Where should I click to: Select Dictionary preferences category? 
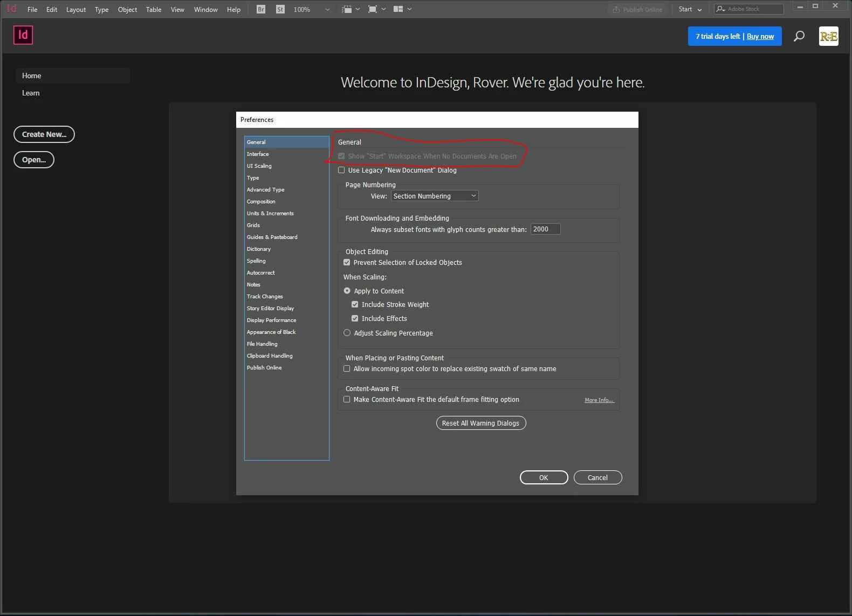tap(286, 249)
